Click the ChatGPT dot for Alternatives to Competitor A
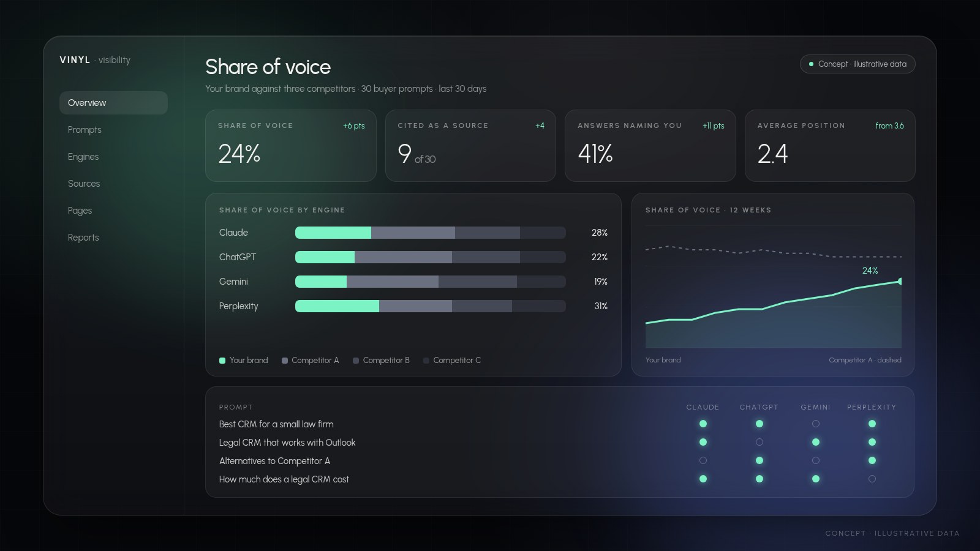 759,460
